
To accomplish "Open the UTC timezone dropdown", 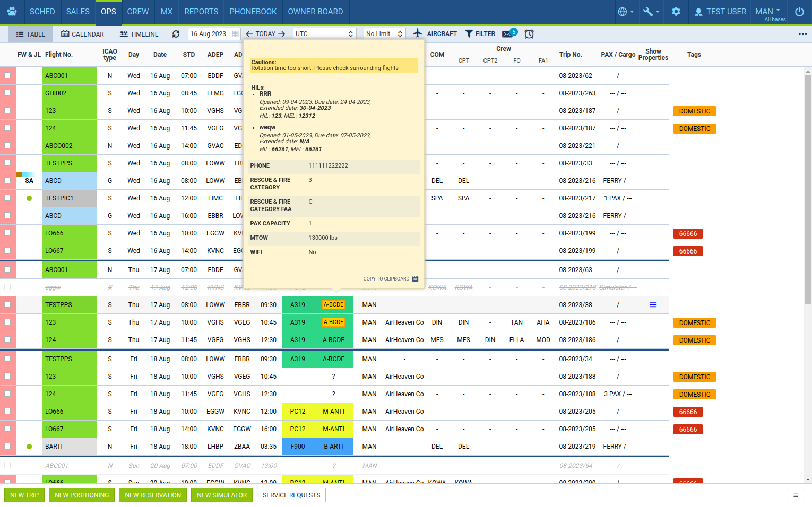I will point(324,34).
